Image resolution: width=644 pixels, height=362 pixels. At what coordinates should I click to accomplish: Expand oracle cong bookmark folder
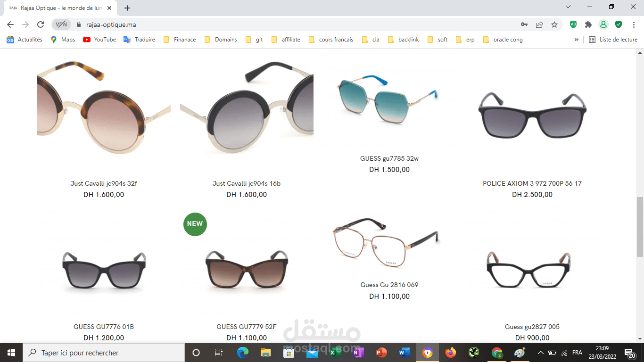(503, 40)
